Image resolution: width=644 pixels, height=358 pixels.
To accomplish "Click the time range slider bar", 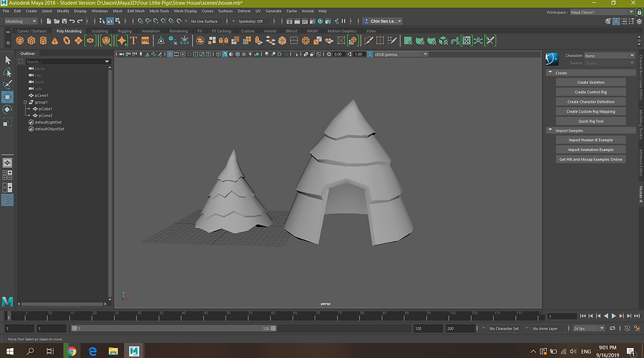I will pos(173,329).
